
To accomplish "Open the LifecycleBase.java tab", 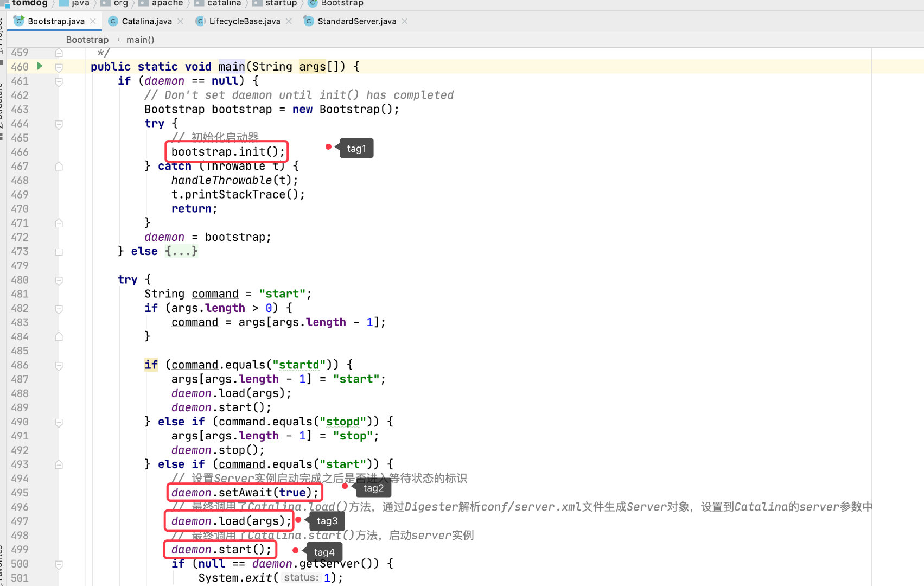I will point(245,21).
